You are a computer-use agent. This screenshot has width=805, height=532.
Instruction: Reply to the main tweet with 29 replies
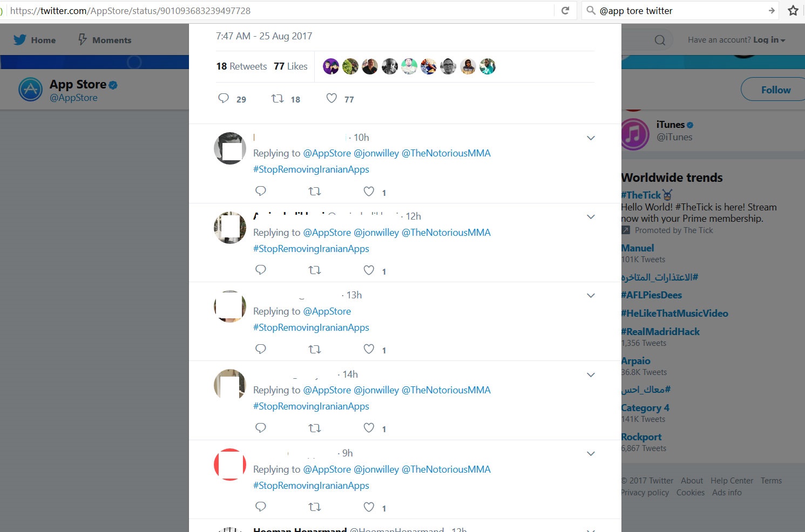[224, 98]
